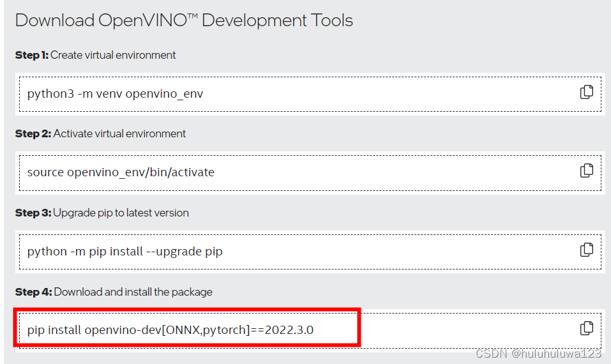611x364 pixels.
Task: Copy the openvino-dev install command
Action: (587, 328)
